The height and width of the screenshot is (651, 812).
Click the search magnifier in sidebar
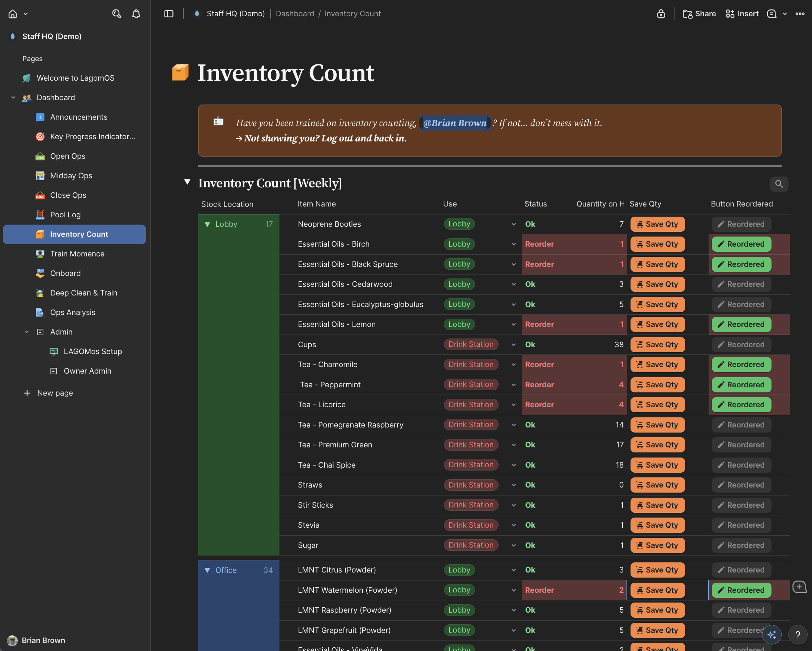click(117, 14)
